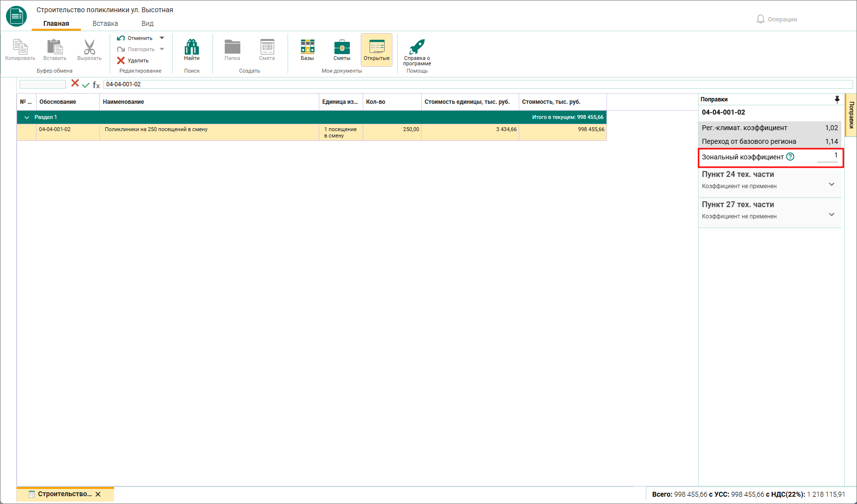This screenshot has width=857, height=504.
Task: Select cell 04-04-001-02 in Обоснование
Action: click(x=68, y=133)
